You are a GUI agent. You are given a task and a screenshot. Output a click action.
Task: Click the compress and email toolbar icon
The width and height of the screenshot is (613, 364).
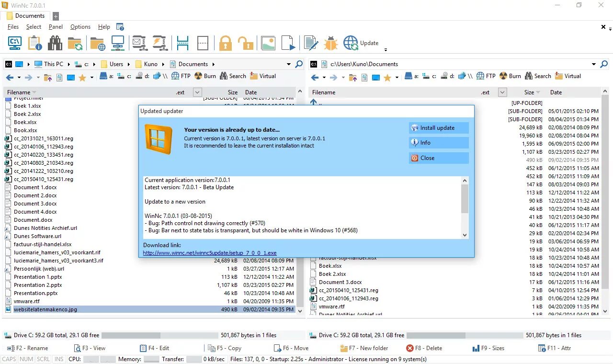point(139,43)
